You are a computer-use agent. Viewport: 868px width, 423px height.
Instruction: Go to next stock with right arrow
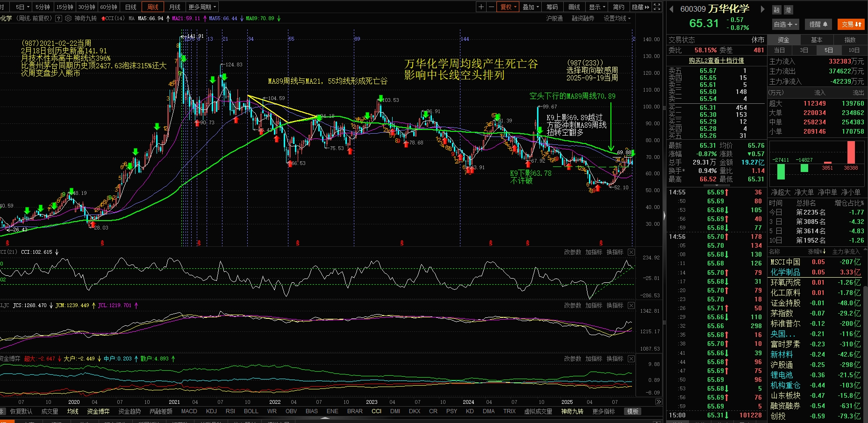[x=763, y=9]
